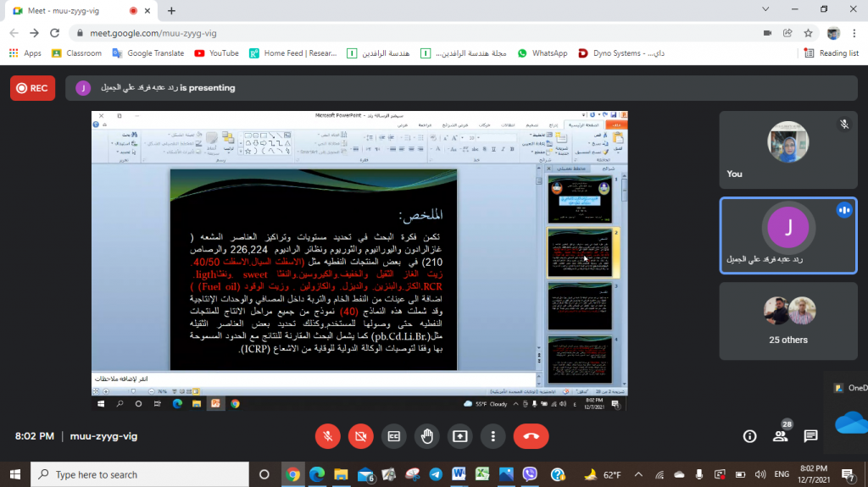Open the meeting details info icon
868x487 pixels.
749,436
